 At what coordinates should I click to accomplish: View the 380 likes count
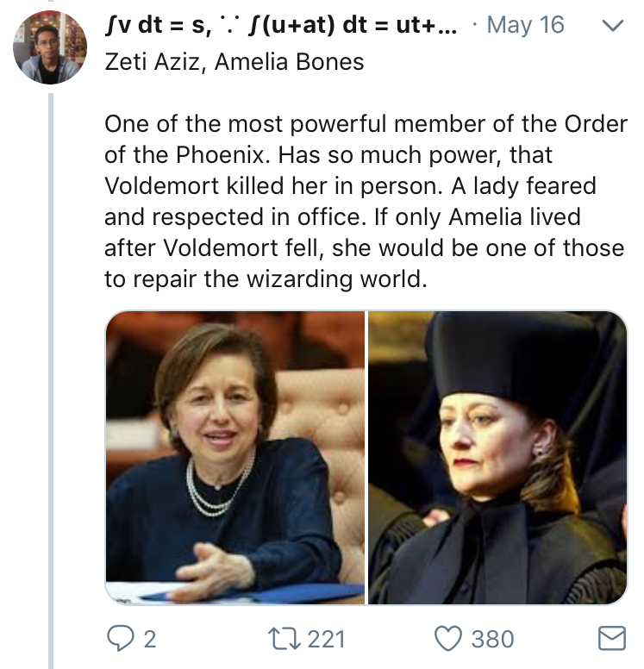tap(492, 639)
